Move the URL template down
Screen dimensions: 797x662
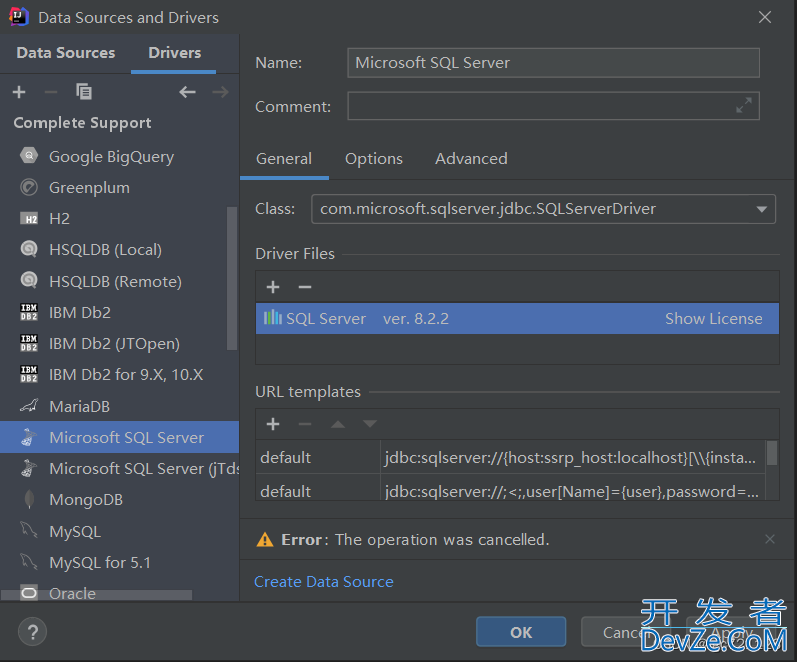click(x=370, y=424)
